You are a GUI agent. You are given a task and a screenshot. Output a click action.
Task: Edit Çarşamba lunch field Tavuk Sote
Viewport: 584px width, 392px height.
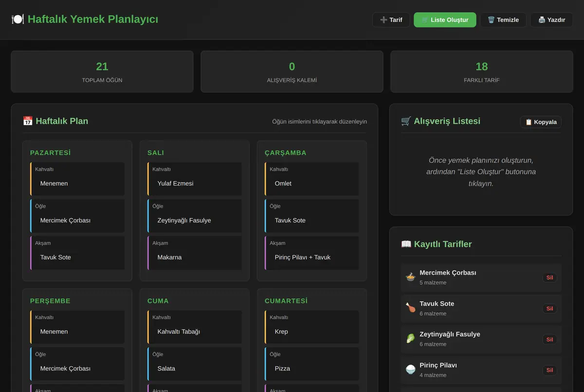coord(312,220)
